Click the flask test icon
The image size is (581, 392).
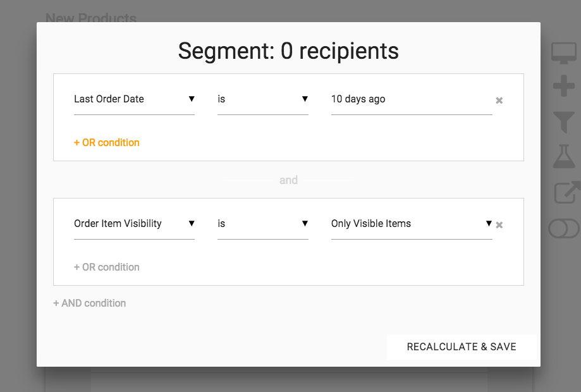coord(563,156)
